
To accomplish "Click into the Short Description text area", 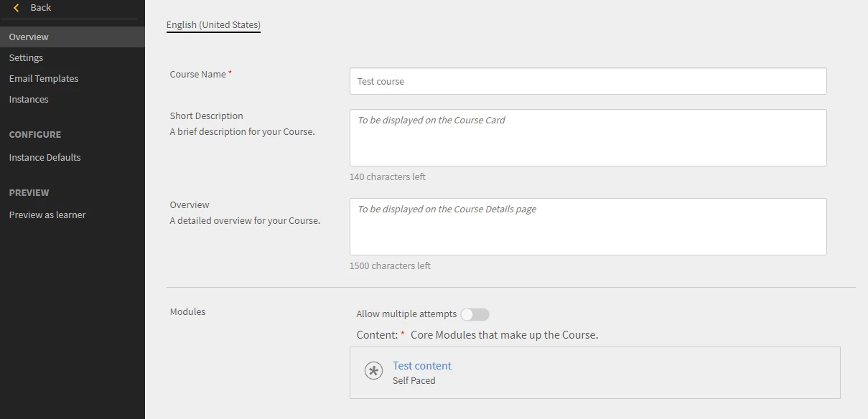I will point(587,138).
